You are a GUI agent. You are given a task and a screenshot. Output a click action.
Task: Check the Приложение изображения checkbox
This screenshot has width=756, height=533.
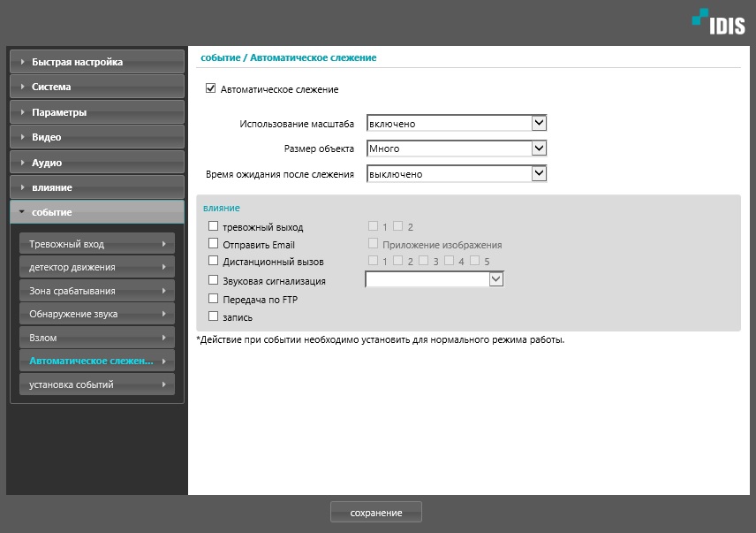[373, 243]
